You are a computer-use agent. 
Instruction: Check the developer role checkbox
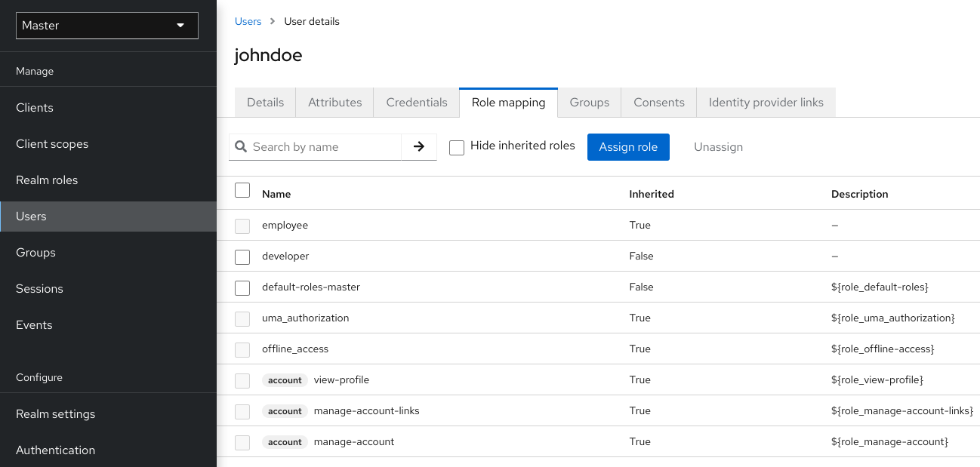242,257
